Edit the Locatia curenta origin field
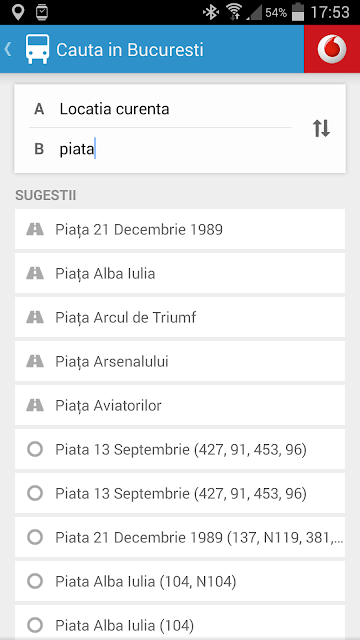This screenshot has height=640, width=360. [160, 109]
